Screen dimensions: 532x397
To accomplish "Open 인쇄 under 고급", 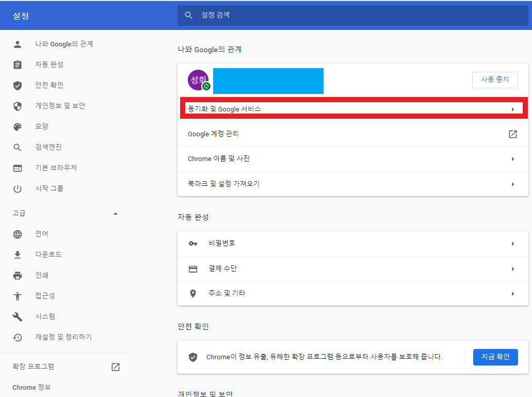I will tap(42, 275).
